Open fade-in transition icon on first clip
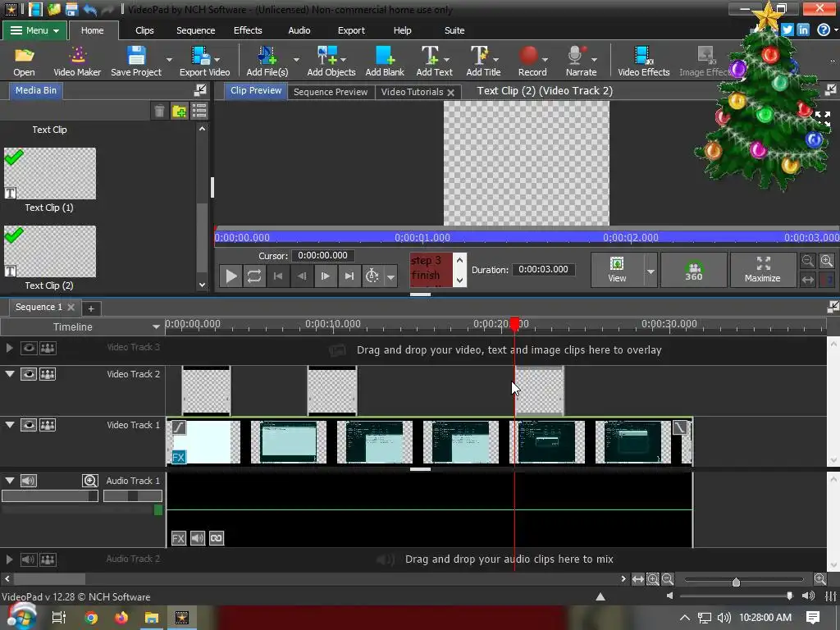The height and width of the screenshot is (630, 840). click(178, 427)
